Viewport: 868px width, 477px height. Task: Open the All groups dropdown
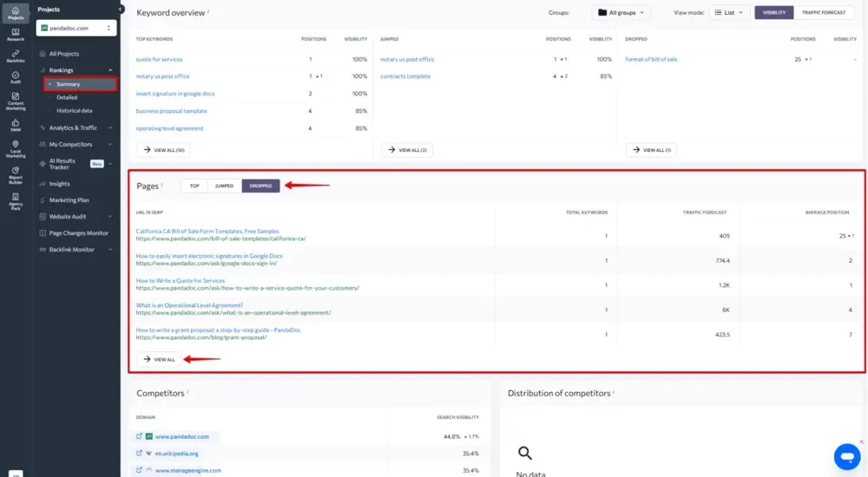[x=621, y=12]
